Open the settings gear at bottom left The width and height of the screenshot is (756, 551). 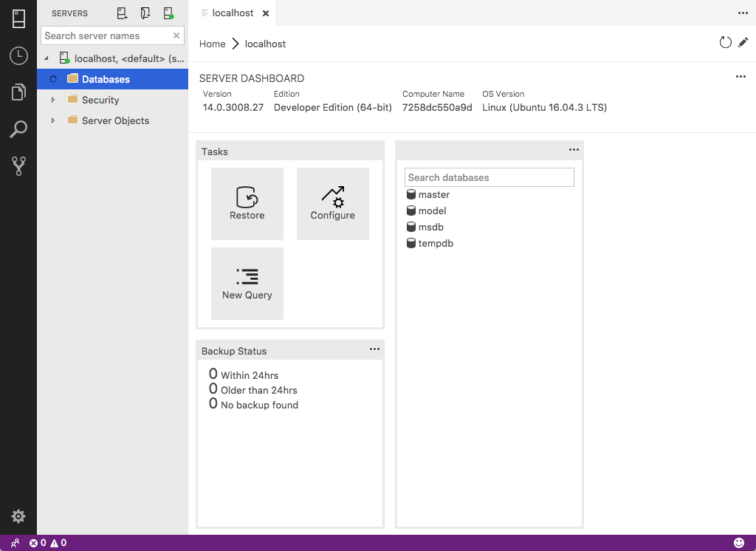coord(18,516)
